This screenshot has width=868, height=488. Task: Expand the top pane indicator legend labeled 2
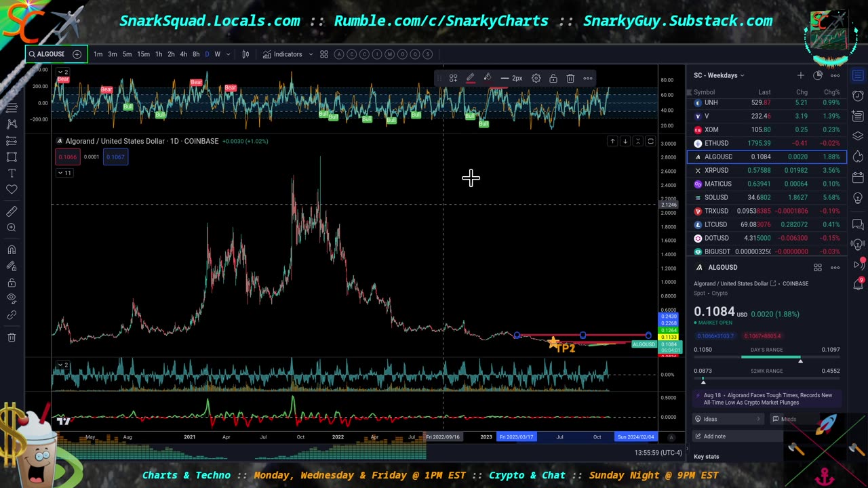click(x=62, y=72)
